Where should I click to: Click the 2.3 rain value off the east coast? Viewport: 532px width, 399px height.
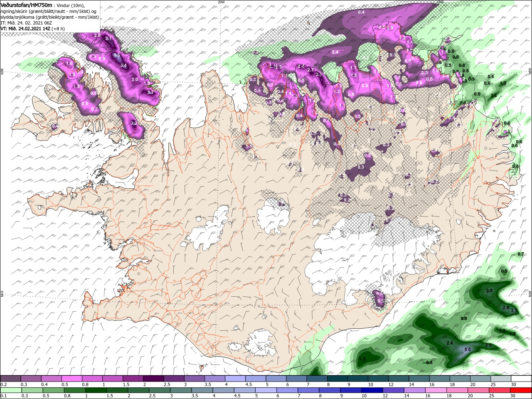click(489, 291)
